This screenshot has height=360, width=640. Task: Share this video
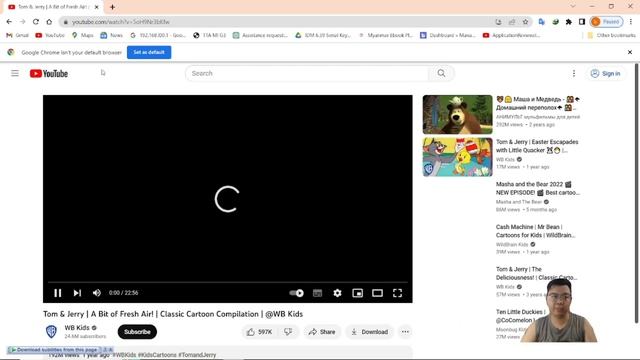click(x=322, y=332)
